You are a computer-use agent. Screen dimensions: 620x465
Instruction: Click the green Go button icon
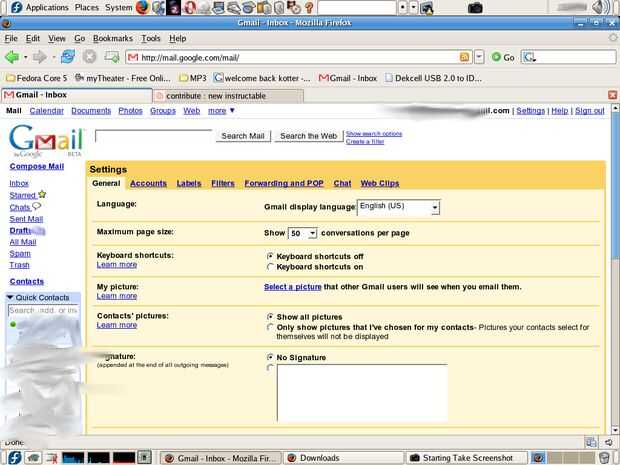point(496,57)
